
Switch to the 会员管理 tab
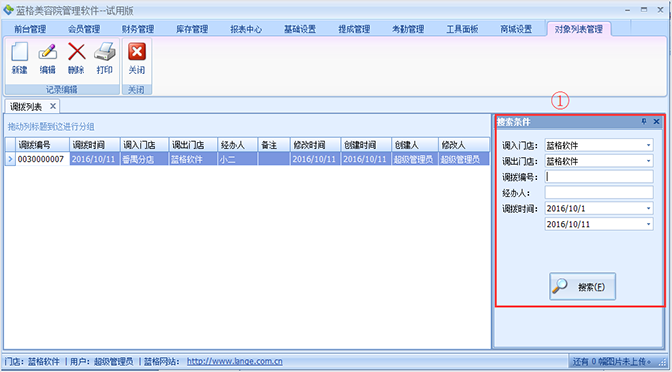point(84,29)
